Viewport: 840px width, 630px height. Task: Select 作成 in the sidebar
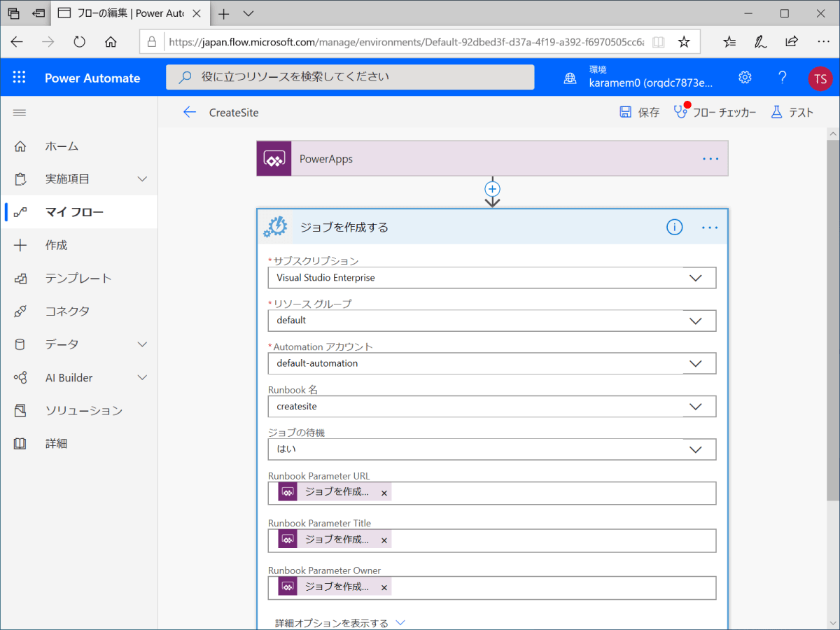(x=57, y=245)
